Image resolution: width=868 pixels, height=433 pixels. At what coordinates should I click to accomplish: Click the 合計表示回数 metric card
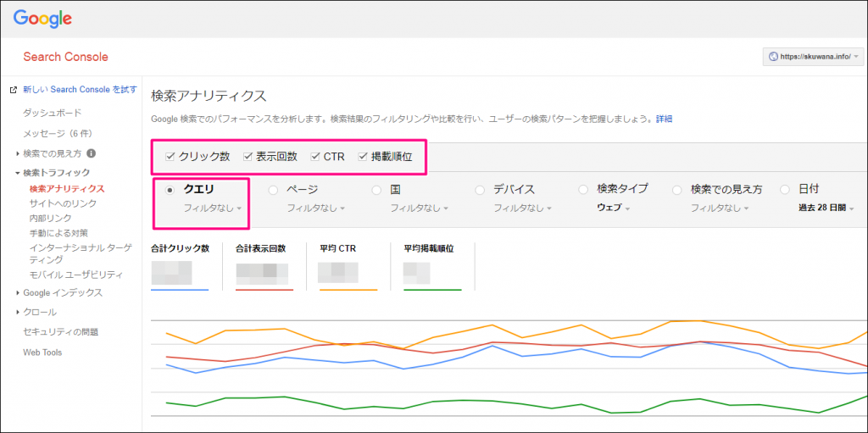coord(264,266)
